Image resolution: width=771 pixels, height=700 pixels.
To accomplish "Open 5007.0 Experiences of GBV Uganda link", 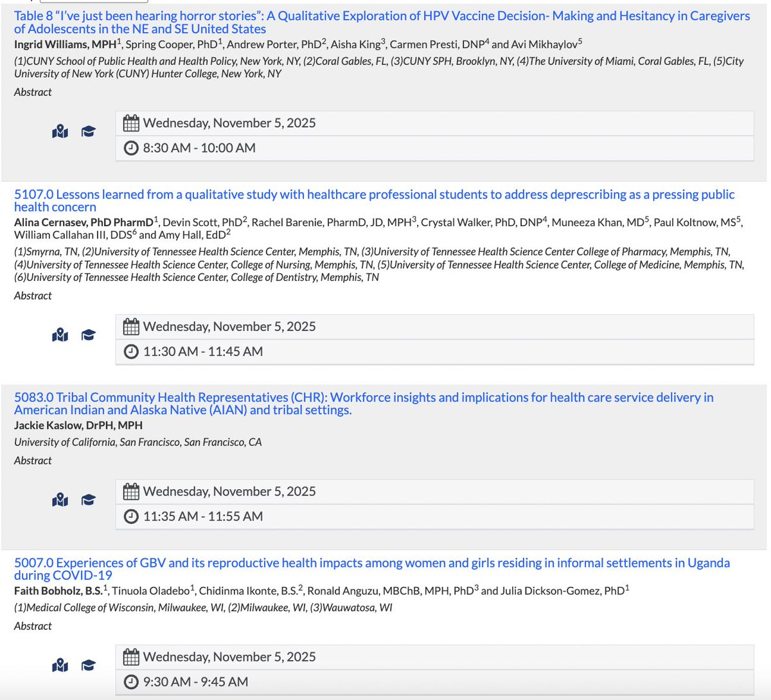I will point(372,569).
